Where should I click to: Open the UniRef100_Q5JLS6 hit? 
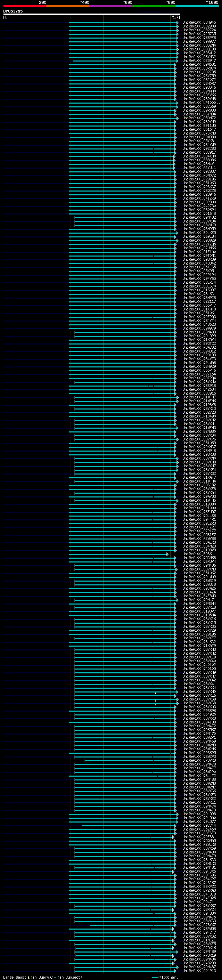(199, 516)
